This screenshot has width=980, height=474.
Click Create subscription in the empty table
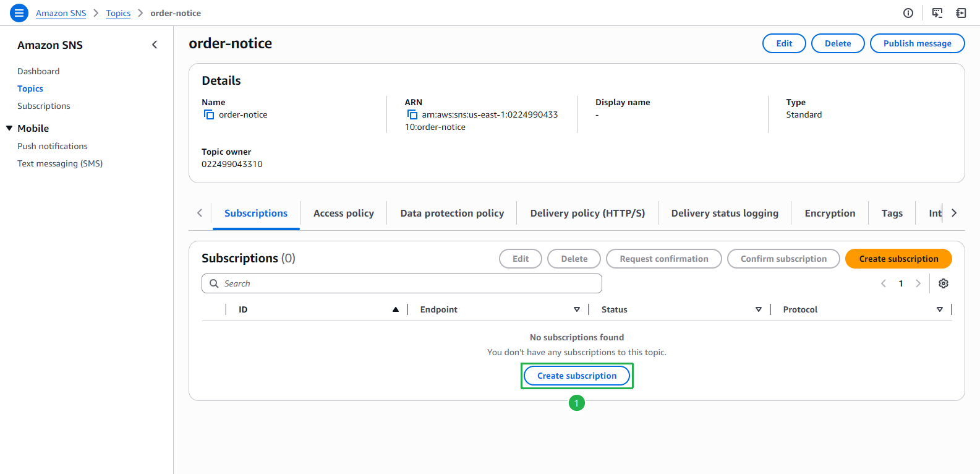pos(577,376)
